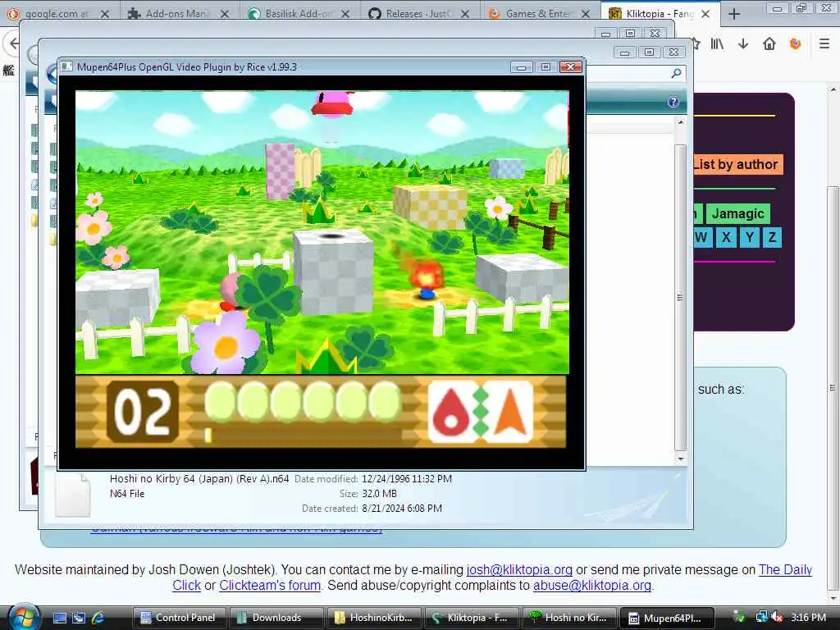Click the muted volume tray icon
The width and height of the screenshot is (840, 630).
(x=778, y=618)
